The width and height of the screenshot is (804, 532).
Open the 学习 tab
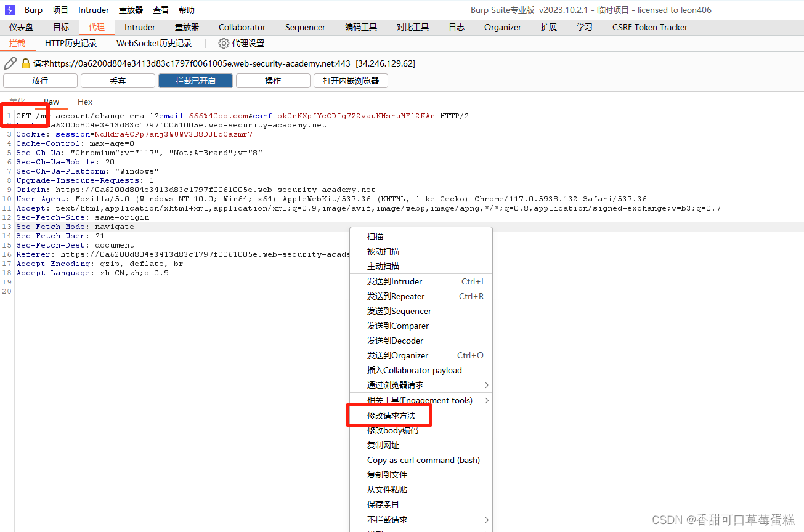[x=585, y=27]
